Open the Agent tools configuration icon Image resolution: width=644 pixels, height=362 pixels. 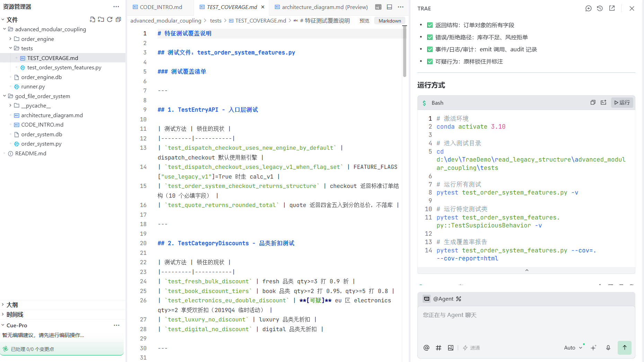point(459,299)
